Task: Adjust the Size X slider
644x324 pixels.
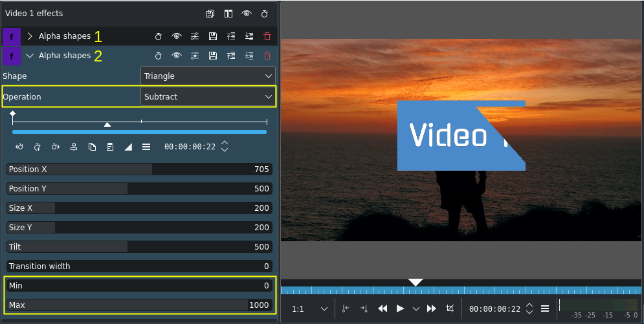Action: [x=139, y=208]
